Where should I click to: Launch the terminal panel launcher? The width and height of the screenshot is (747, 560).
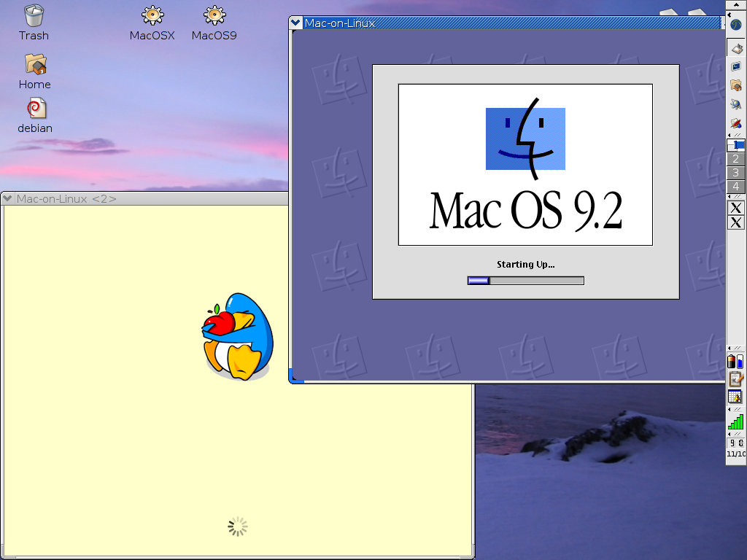736,66
